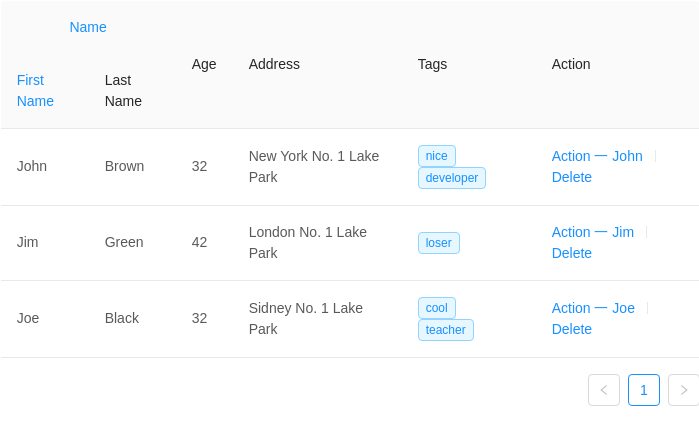The width and height of the screenshot is (699, 421).
Task: Go to next page arrow
Action: [x=683, y=390]
